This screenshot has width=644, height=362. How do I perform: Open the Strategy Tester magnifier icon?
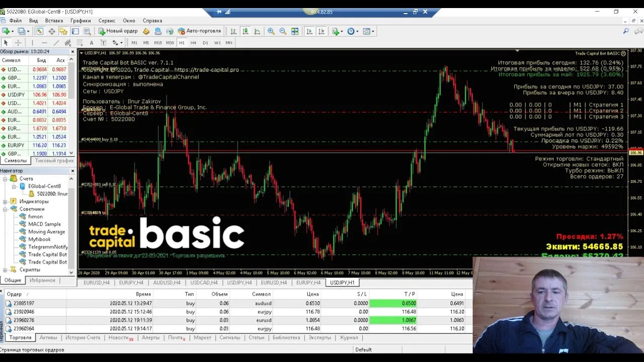coord(87,31)
